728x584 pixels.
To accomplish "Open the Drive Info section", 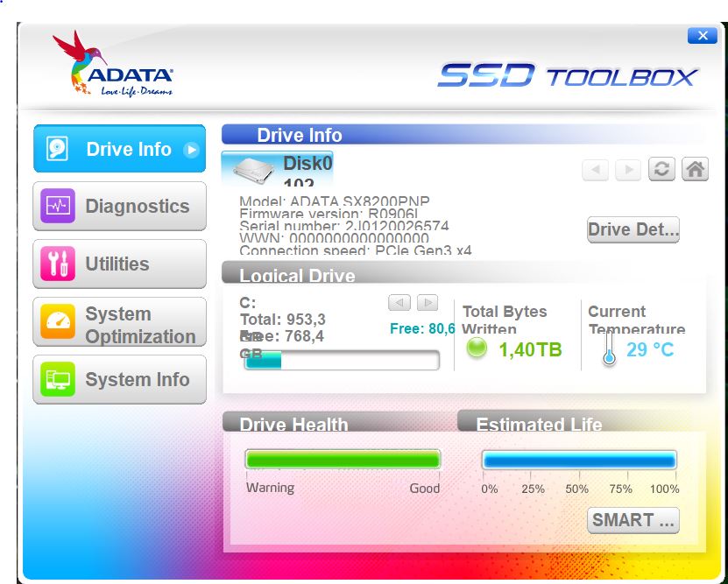I will click(119, 149).
